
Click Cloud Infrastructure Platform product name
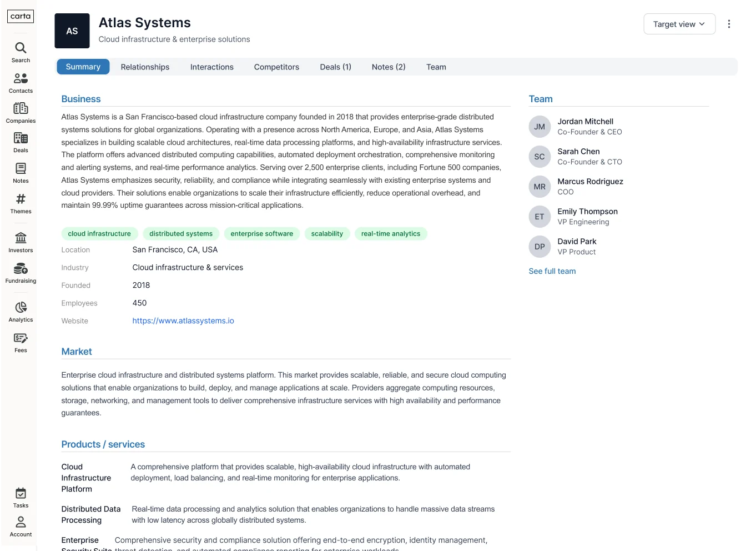coord(86,478)
